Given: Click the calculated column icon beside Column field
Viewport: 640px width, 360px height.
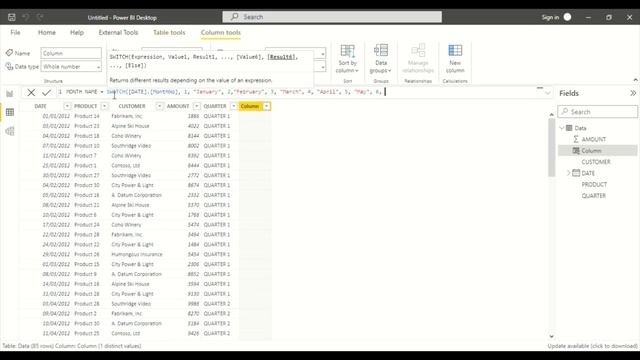Looking at the screenshot, I should click(576, 151).
